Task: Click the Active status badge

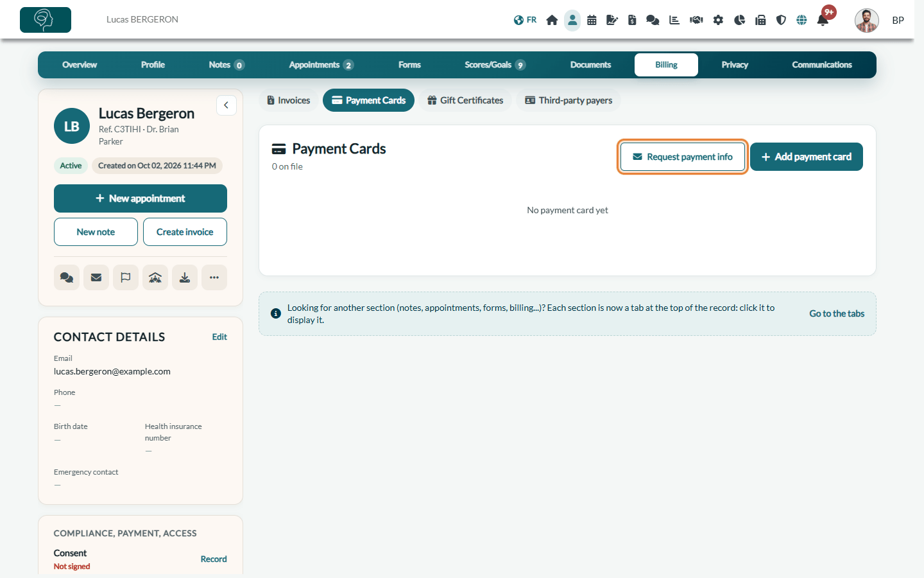Action: (71, 166)
